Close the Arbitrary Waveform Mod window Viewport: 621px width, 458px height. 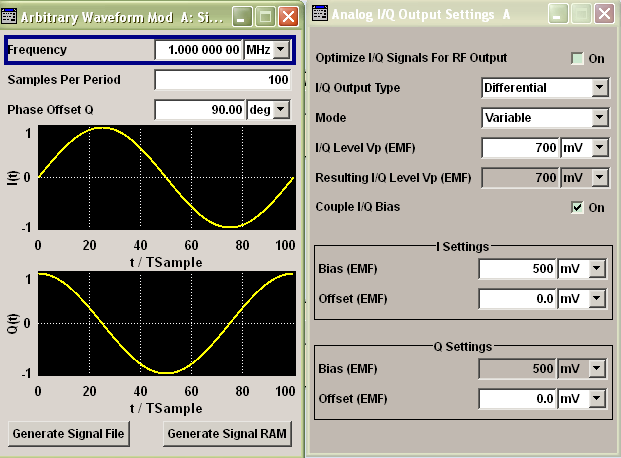(288, 17)
